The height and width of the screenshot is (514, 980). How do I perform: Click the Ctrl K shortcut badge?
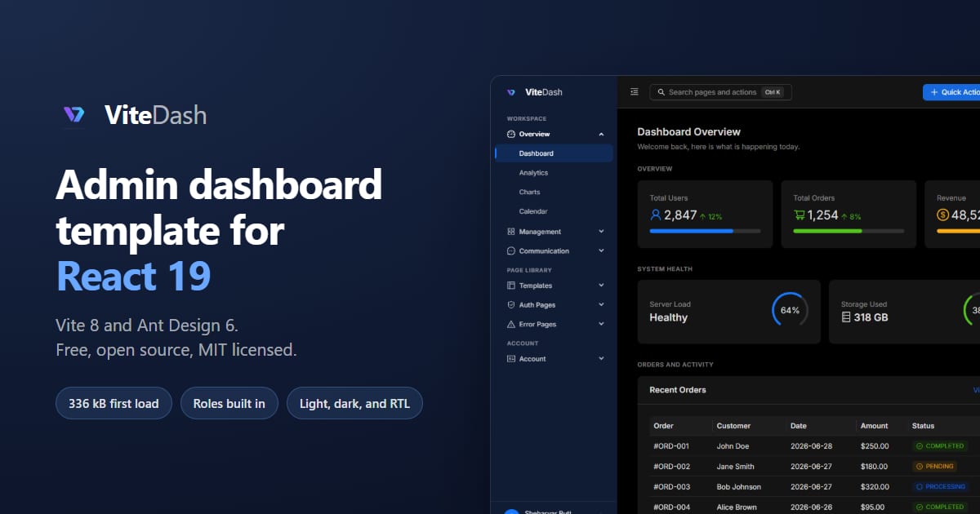tap(773, 92)
